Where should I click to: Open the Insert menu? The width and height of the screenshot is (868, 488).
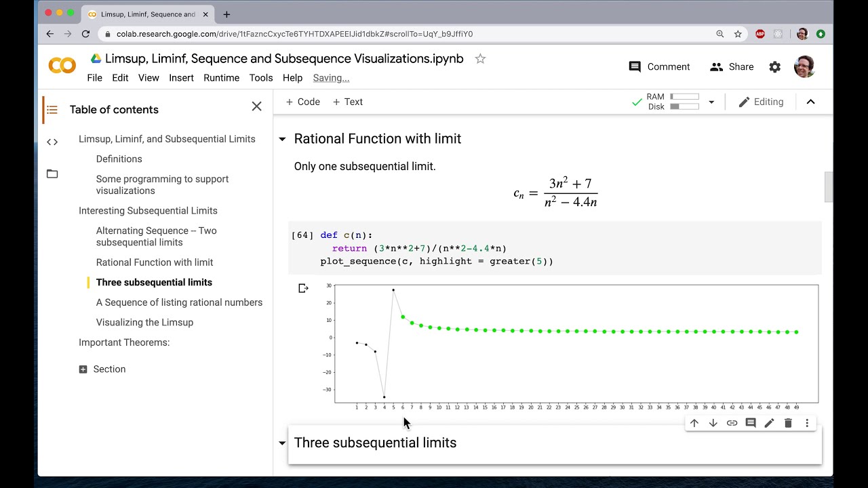click(181, 78)
